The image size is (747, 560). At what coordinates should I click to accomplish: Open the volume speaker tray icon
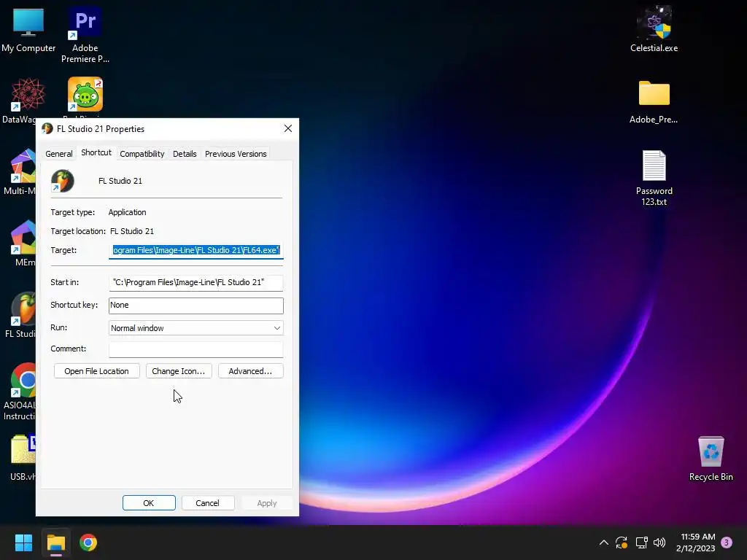pos(659,542)
